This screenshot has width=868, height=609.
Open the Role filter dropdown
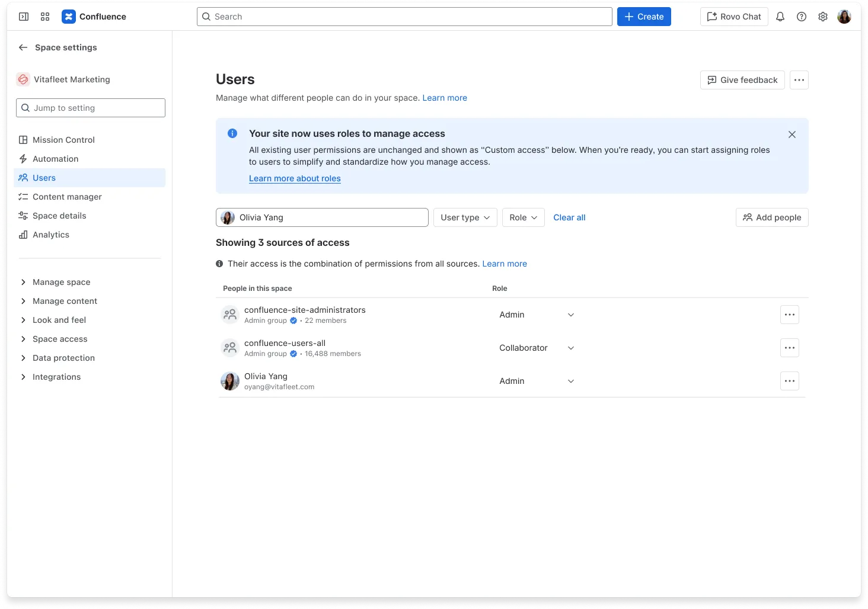[524, 217]
